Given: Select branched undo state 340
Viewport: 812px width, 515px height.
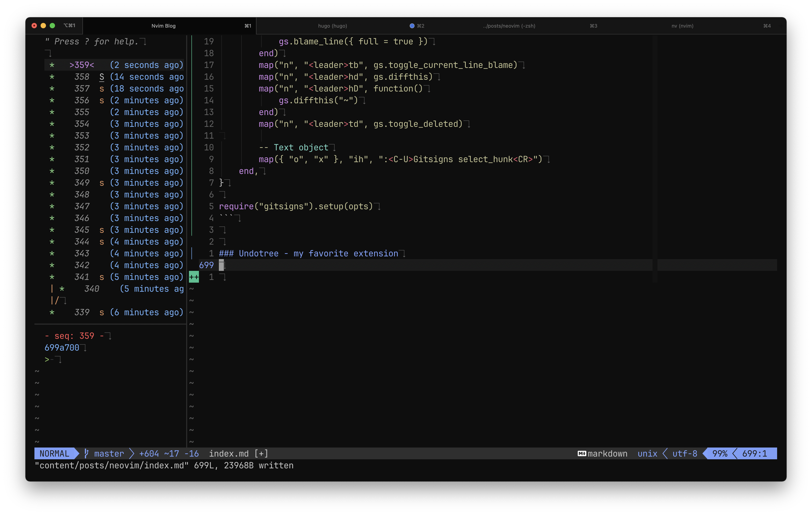Looking at the screenshot, I should coord(114,289).
